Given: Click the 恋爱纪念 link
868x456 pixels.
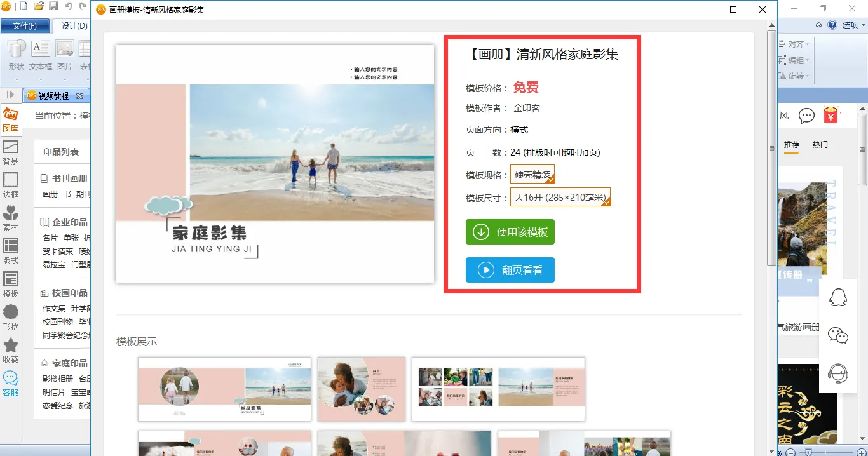Looking at the screenshot, I should click(x=58, y=406).
